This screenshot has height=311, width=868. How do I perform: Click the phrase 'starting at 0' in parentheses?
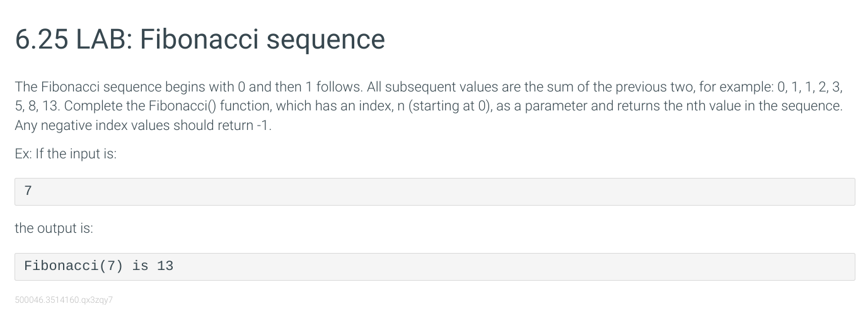coord(450,105)
